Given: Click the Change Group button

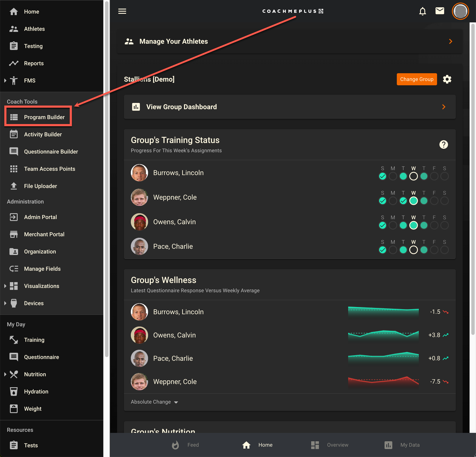Looking at the screenshot, I should (417, 79).
